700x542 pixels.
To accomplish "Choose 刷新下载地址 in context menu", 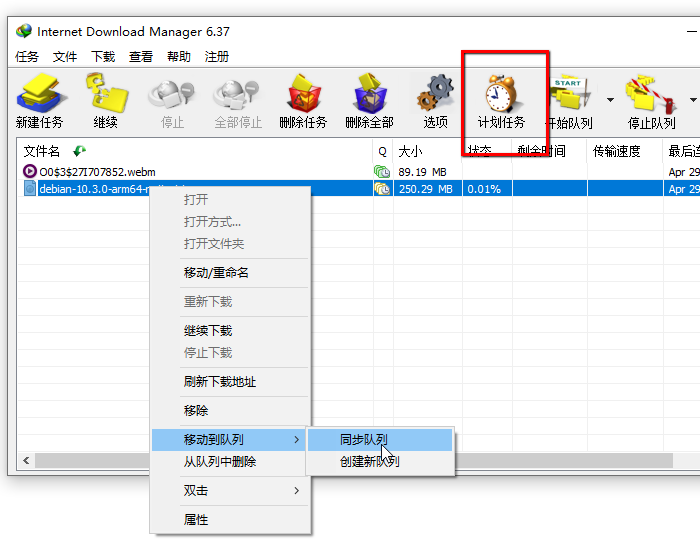I will tap(230, 382).
